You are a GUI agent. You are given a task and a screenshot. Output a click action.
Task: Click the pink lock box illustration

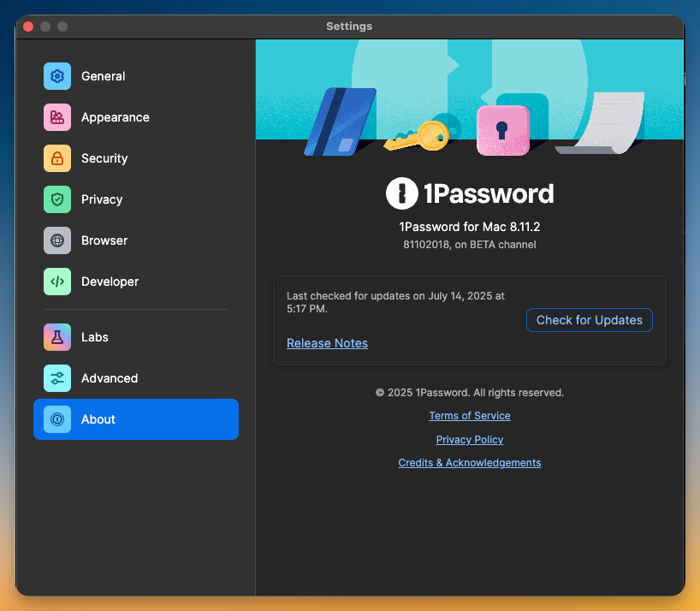coord(502,129)
